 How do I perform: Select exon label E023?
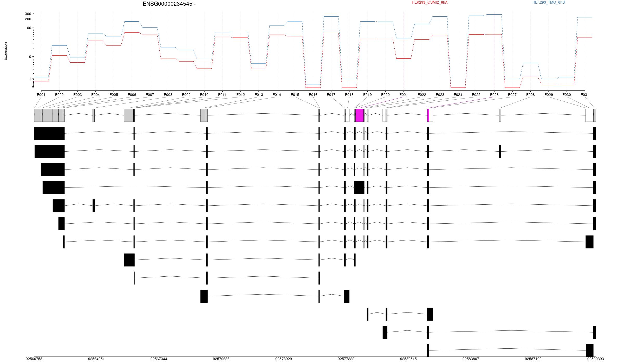440,95
